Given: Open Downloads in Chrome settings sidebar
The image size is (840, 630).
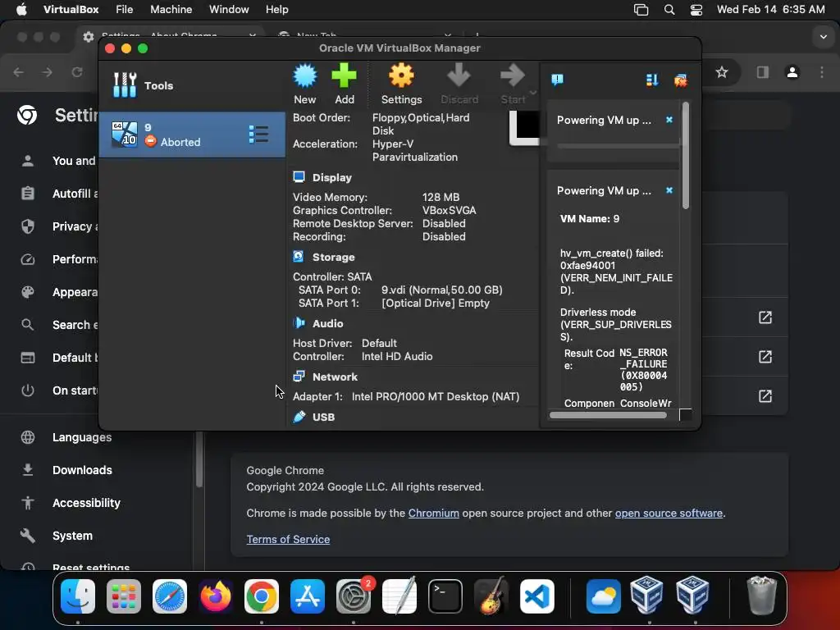Looking at the screenshot, I should pyautogui.click(x=82, y=470).
